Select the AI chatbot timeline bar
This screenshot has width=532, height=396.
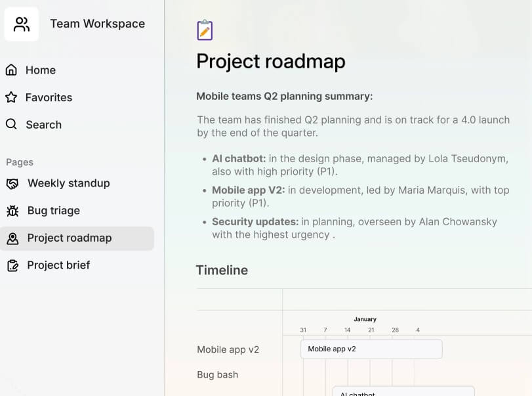(x=403, y=391)
